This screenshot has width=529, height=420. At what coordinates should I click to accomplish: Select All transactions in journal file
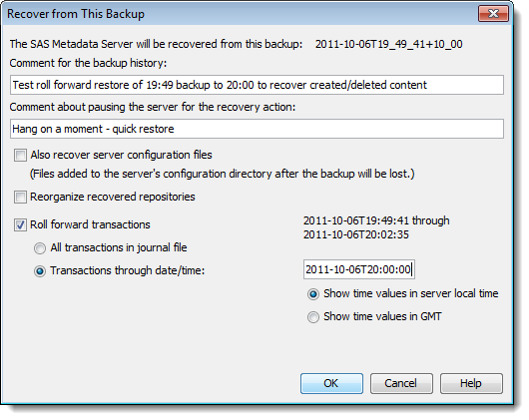[40, 248]
